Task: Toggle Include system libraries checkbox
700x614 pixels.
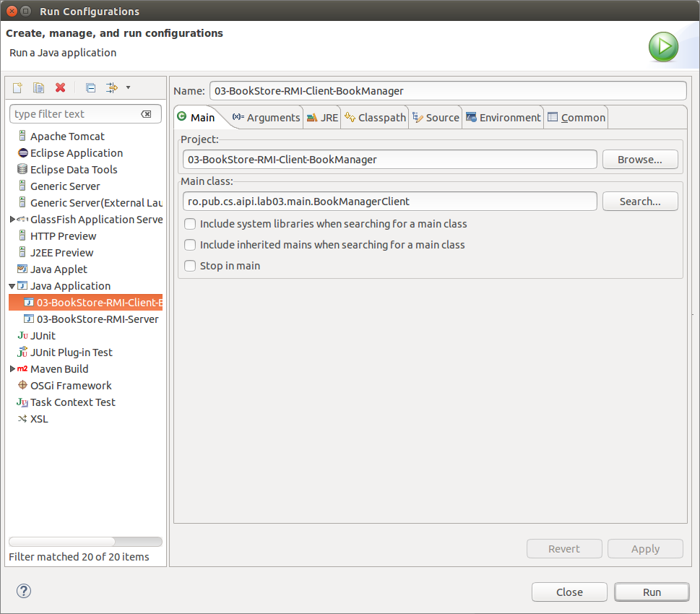Action: [x=190, y=224]
